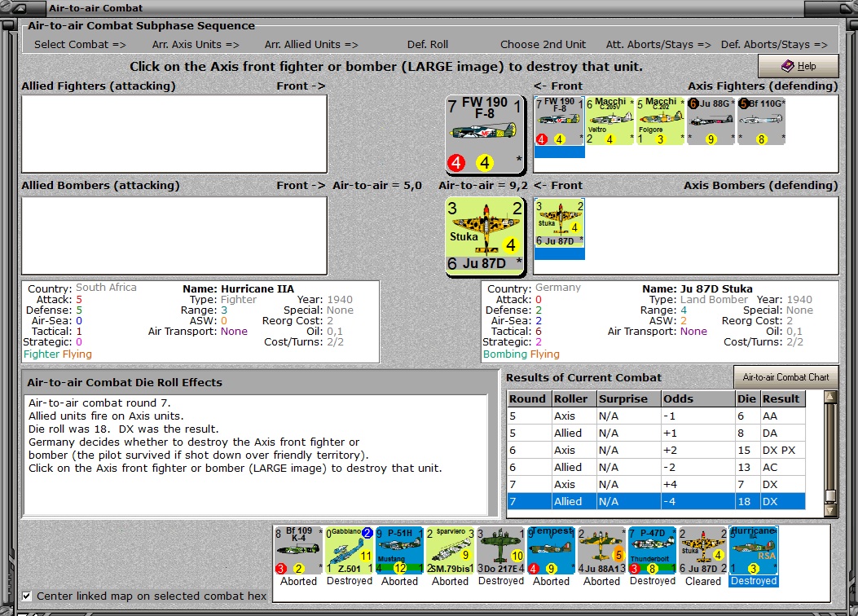Click the 'Select Combat =>' subphase label
The height and width of the screenshot is (616, 858).
80,44
